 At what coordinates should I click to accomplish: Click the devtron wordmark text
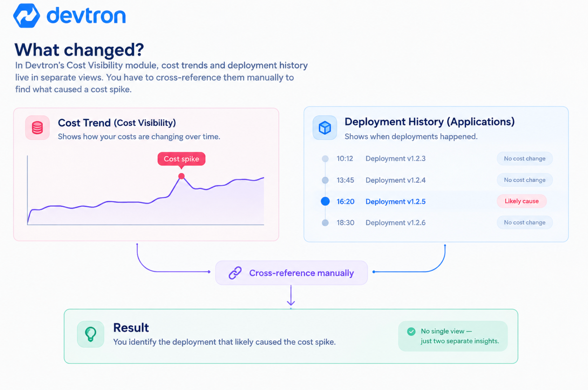(x=86, y=16)
